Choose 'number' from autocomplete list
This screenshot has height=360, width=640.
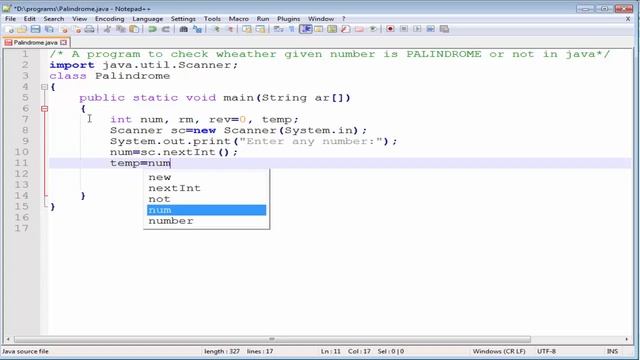coord(206,221)
